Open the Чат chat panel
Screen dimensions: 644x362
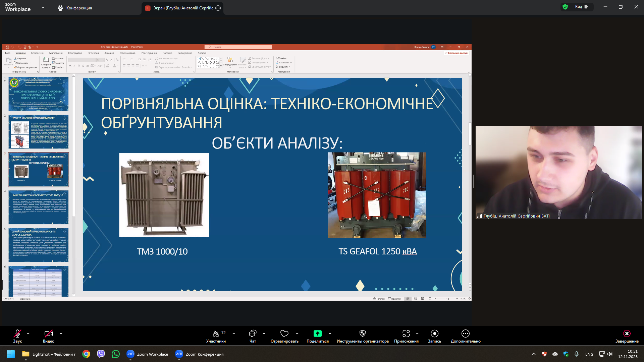[253, 334]
